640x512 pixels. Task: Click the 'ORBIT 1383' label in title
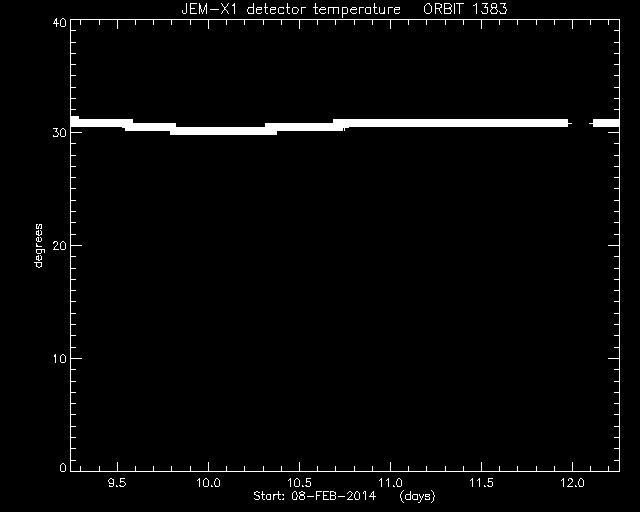pyautogui.click(x=465, y=9)
